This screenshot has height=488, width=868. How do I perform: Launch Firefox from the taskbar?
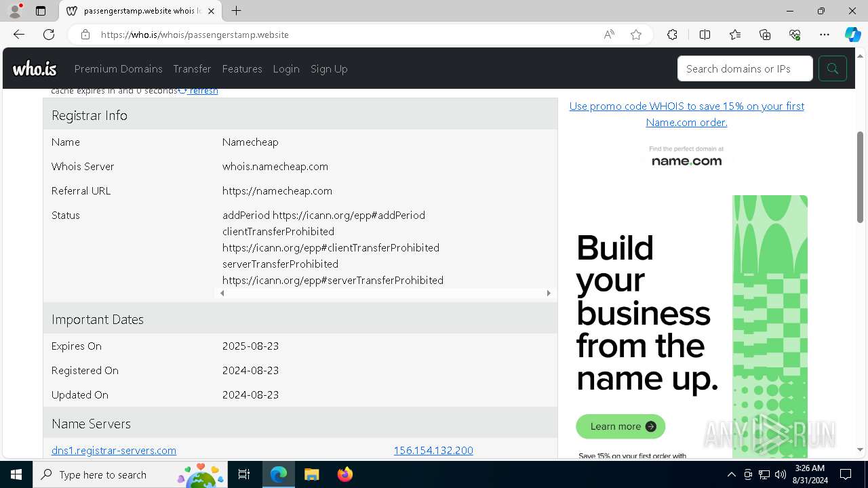(x=344, y=474)
